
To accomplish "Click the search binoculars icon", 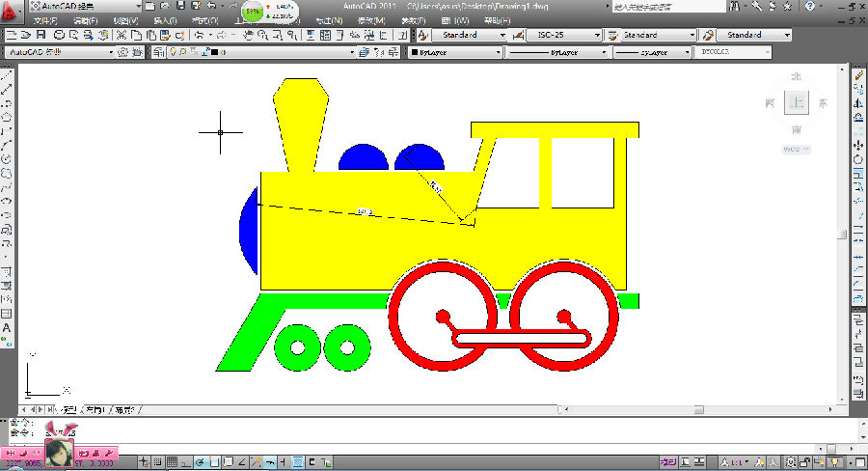I will click(735, 6).
